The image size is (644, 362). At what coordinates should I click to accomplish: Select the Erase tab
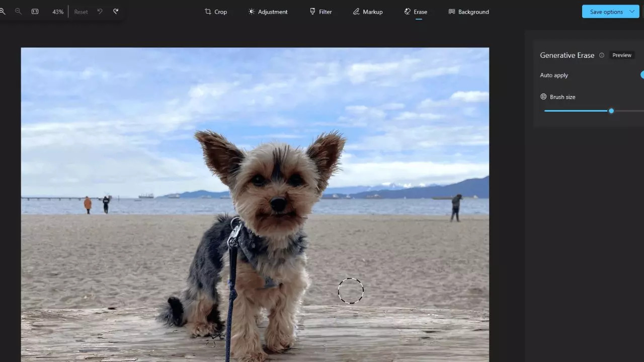(416, 12)
